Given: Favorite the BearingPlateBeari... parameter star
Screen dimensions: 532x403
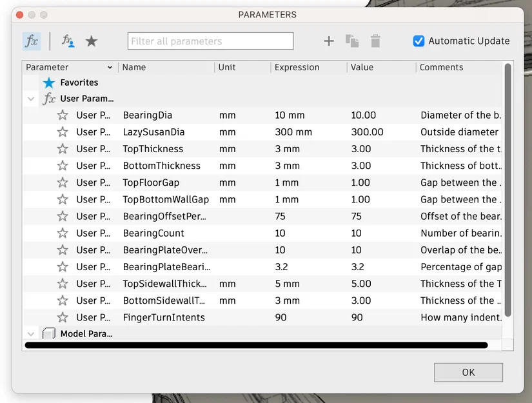Looking at the screenshot, I should tap(63, 267).
